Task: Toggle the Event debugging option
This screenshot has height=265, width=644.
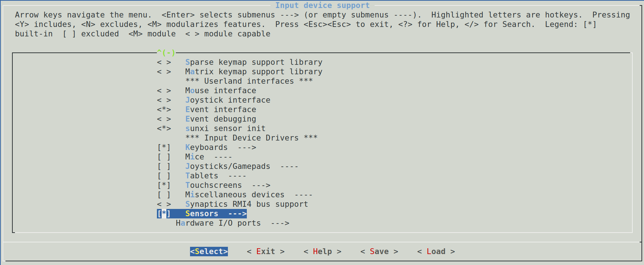Action: tap(164, 119)
